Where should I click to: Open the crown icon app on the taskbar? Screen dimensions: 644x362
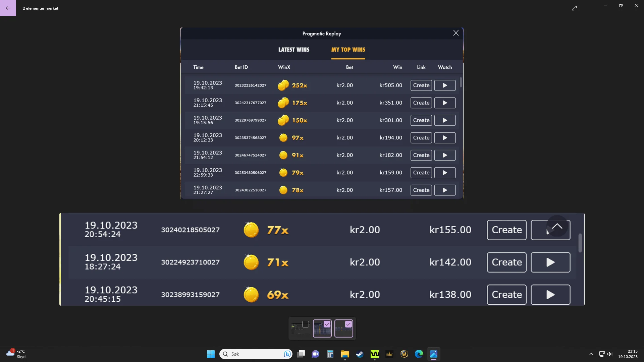pyautogui.click(x=389, y=354)
